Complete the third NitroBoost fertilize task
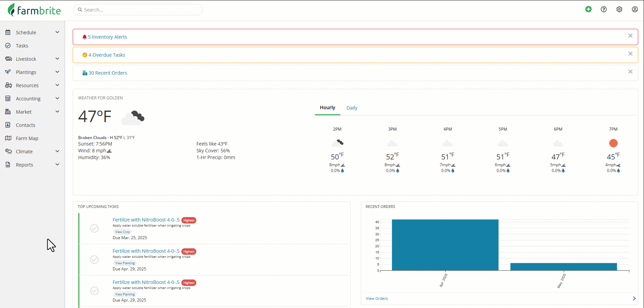644x308 pixels. (x=94, y=291)
